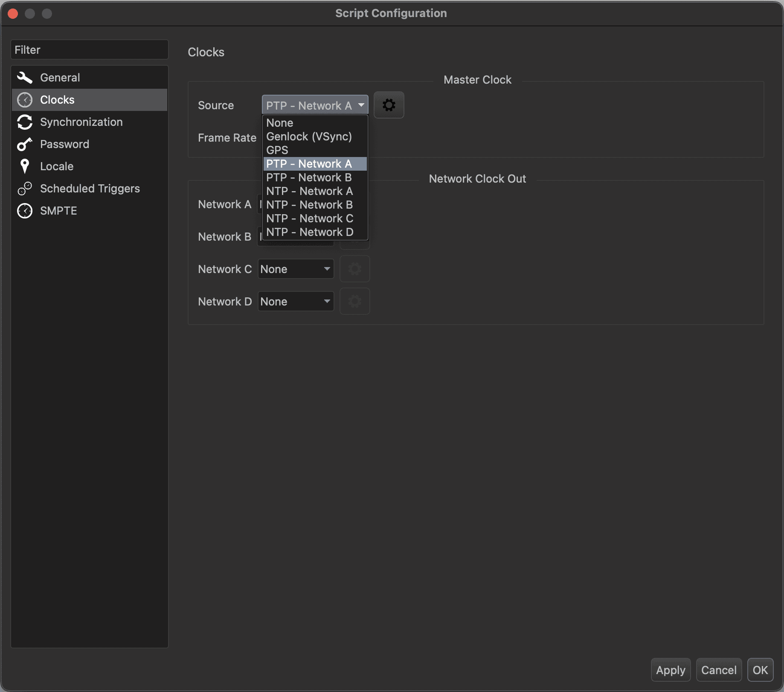Confirm with the OK button

(x=760, y=670)
